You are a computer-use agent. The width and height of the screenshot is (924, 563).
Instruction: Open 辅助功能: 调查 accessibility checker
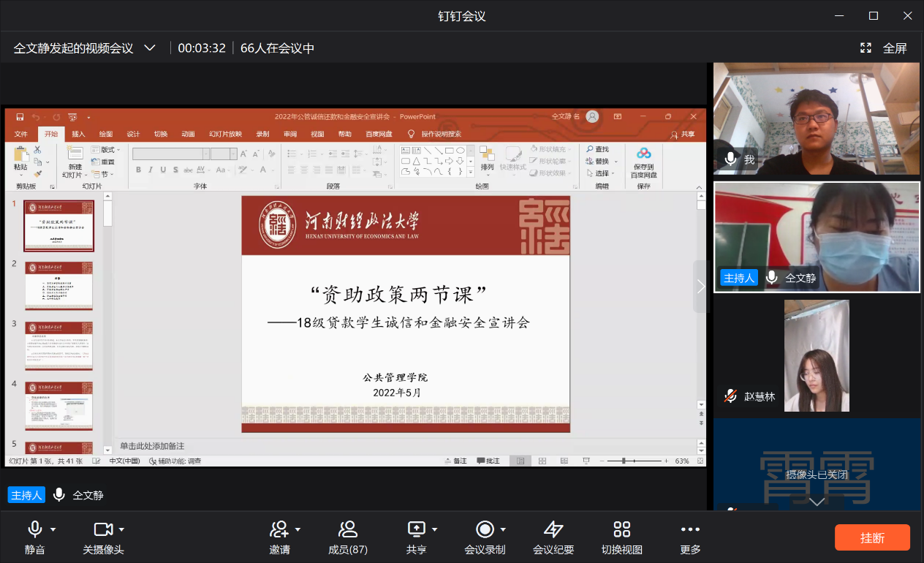(175, 461)
